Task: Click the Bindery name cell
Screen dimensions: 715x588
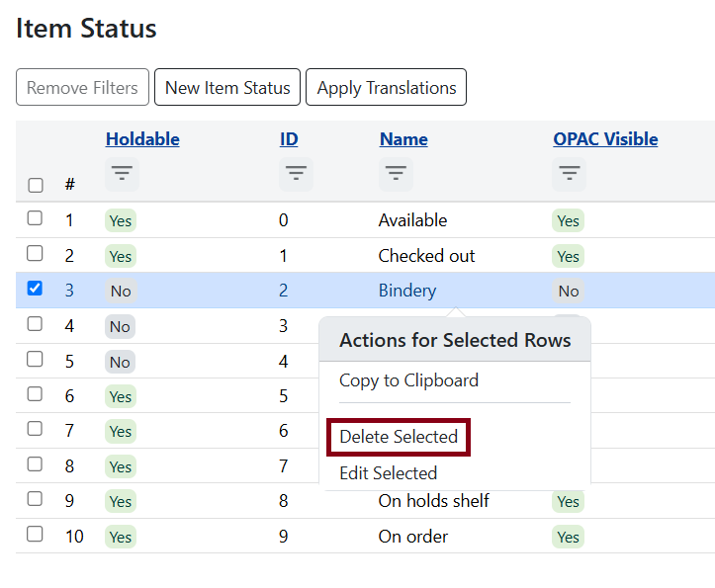Action: (x=407, y=291)
